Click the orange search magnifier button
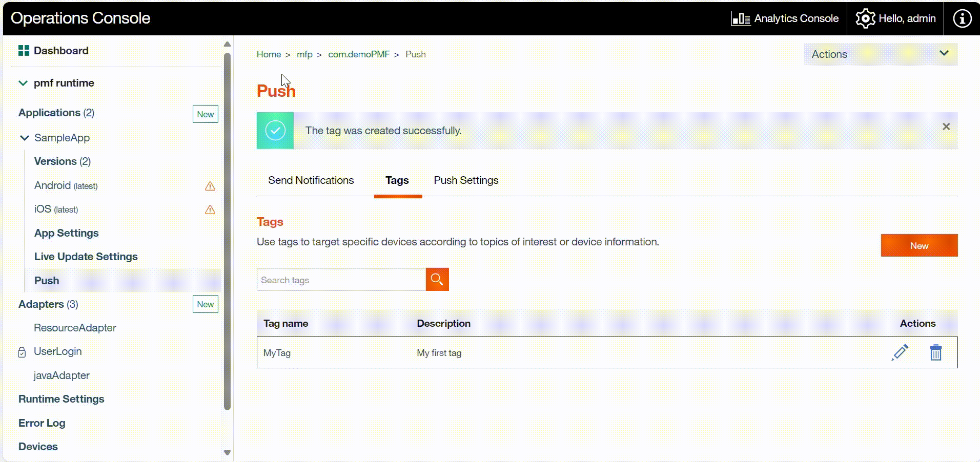Viewport: 980px width, 462px height. (x=437, y=279)
